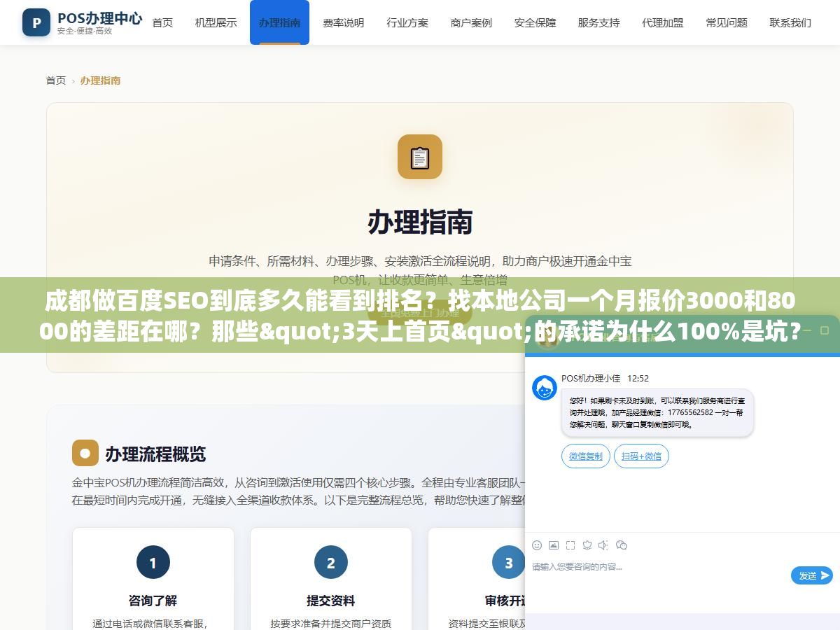Open the emoji picker in chat toolbar
The image size is (840, 630).
pyautogui.click(x=537, y=545)
